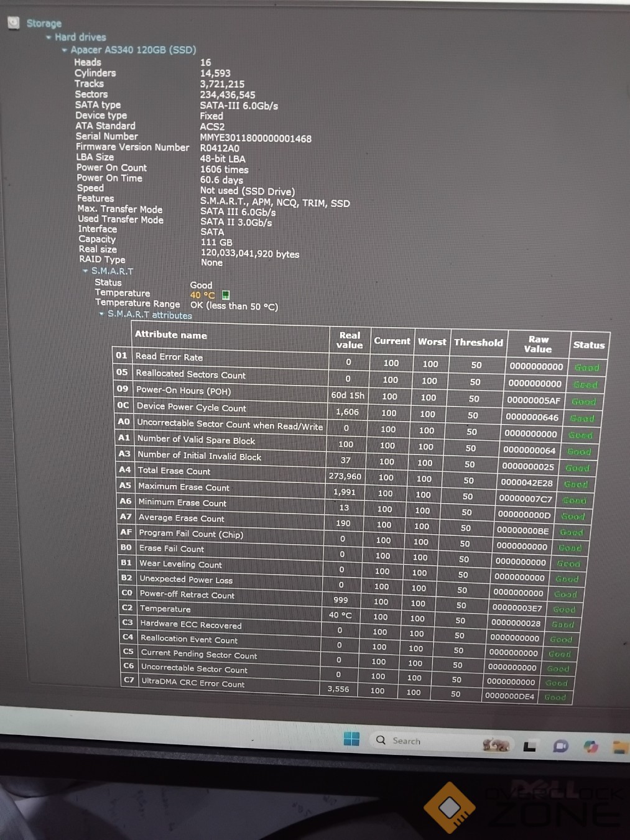
Task: Select the Program Fail Count (Chip) attribute
Action: [x=191, y=533]
